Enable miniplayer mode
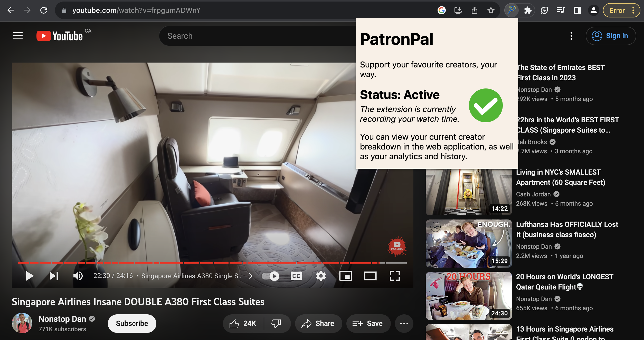Viewport: 644px width, 340px height. pos(345,276)
